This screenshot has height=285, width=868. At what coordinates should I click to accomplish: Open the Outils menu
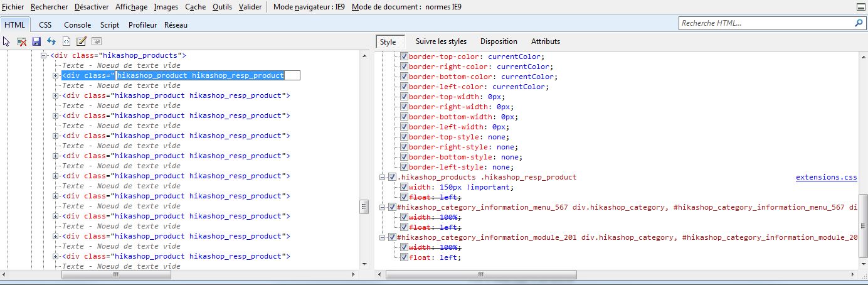[x=222, y=7]
